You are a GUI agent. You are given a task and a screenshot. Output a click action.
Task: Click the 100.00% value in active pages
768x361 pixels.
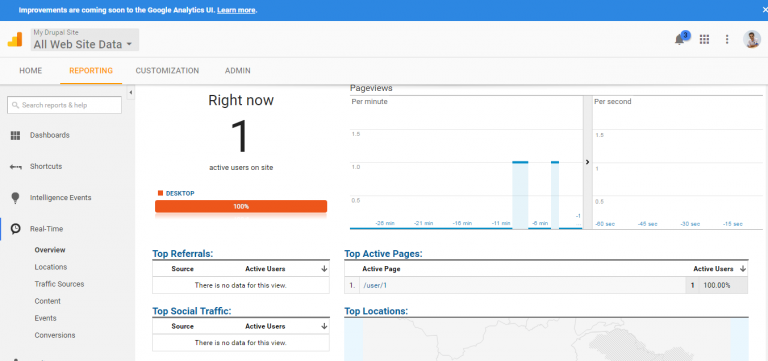coord(717,285)
